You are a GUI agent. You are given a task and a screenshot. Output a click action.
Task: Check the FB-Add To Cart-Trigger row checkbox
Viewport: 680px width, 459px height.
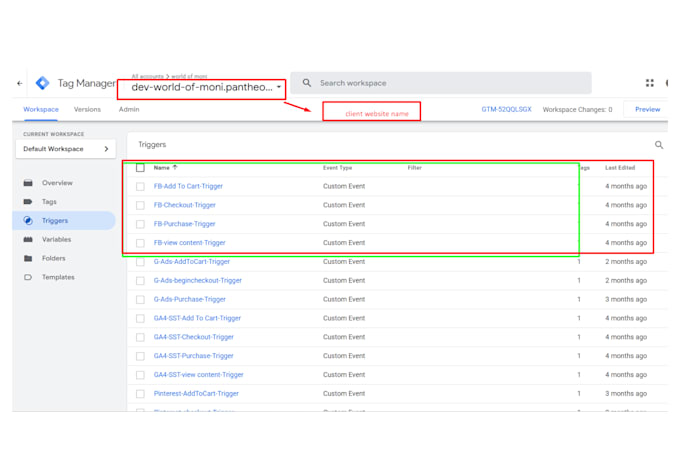click(x=140, y=187)
